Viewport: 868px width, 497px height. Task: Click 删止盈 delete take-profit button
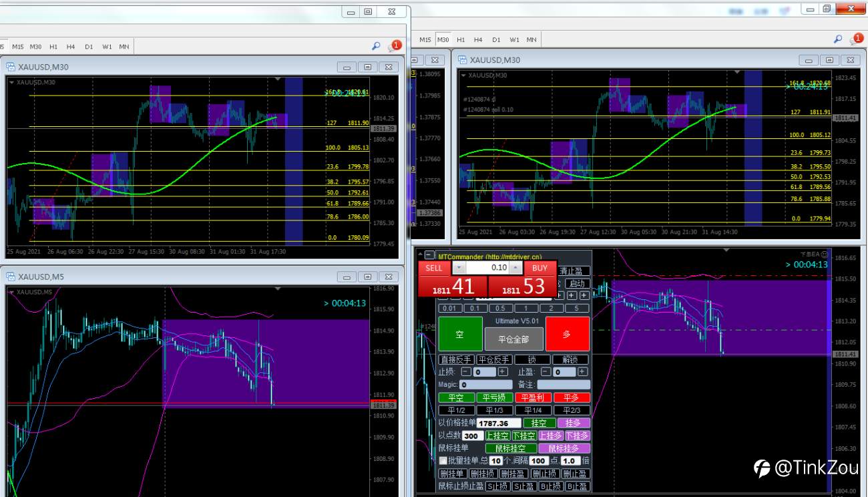(575, 474)
